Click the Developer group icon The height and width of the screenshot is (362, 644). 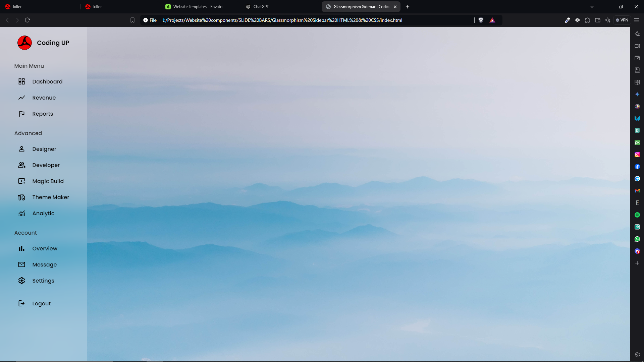click(x=22, y=165)
